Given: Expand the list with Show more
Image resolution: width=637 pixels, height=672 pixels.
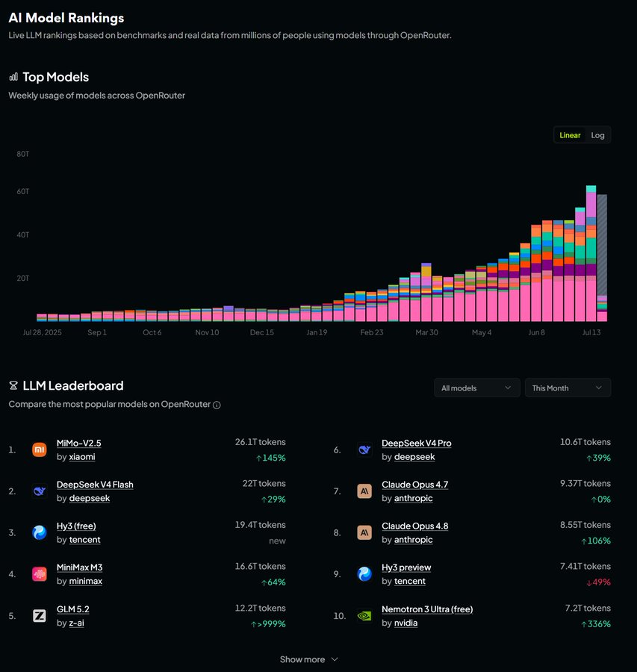Looking at the screenshot, I should tap(309, 659).
